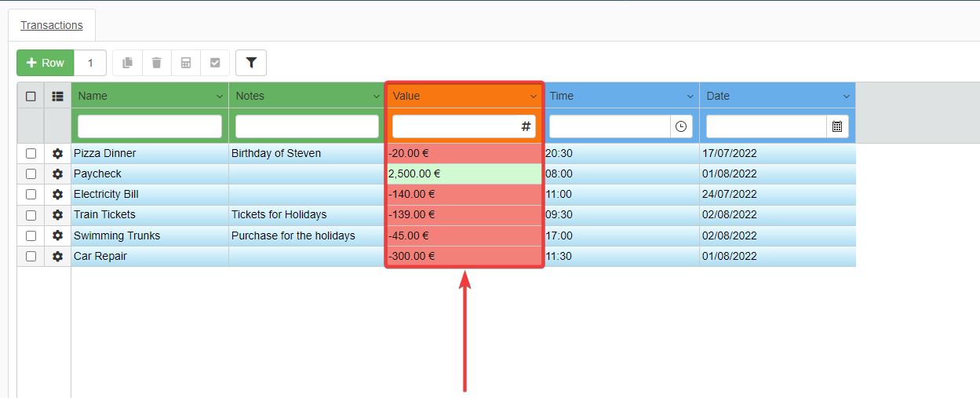980x398 pixels.
Task: Open the filter funnel button
Action: [x=251, y=63]
